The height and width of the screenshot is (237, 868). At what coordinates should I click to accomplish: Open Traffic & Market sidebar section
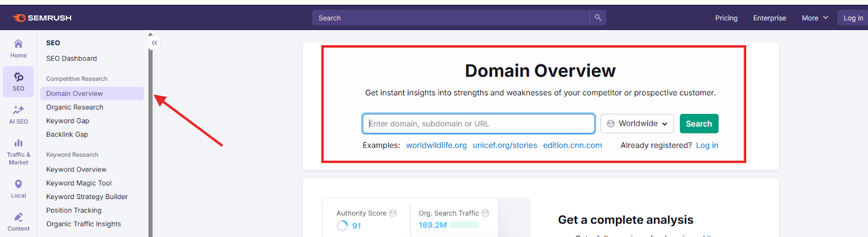tap(18, 151)
